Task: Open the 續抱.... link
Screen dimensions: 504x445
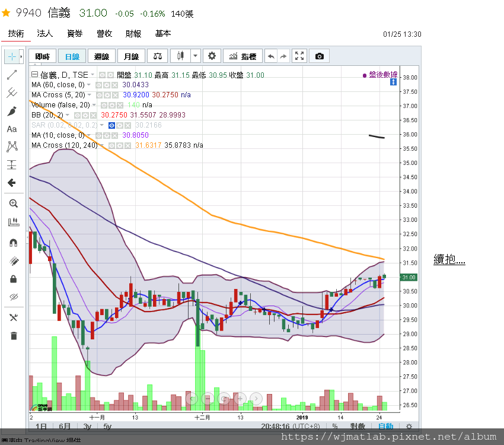Action: pos(449,259)
